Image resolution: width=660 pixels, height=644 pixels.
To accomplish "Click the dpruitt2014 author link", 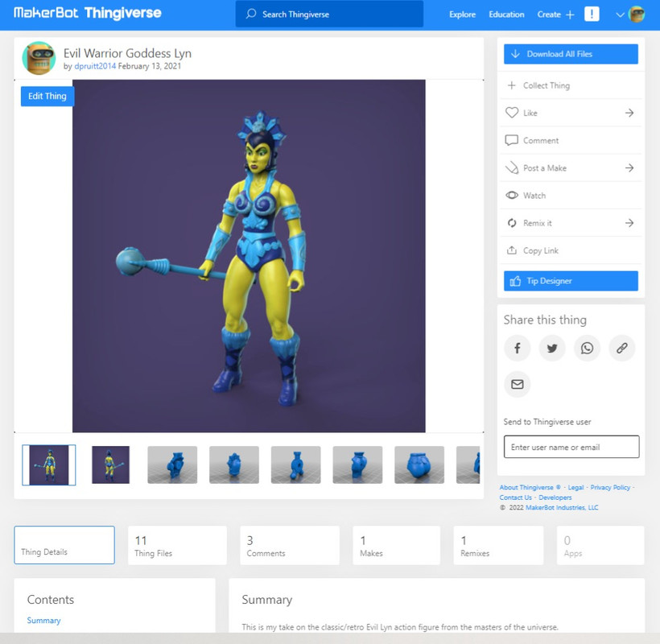I will (95, 66).
